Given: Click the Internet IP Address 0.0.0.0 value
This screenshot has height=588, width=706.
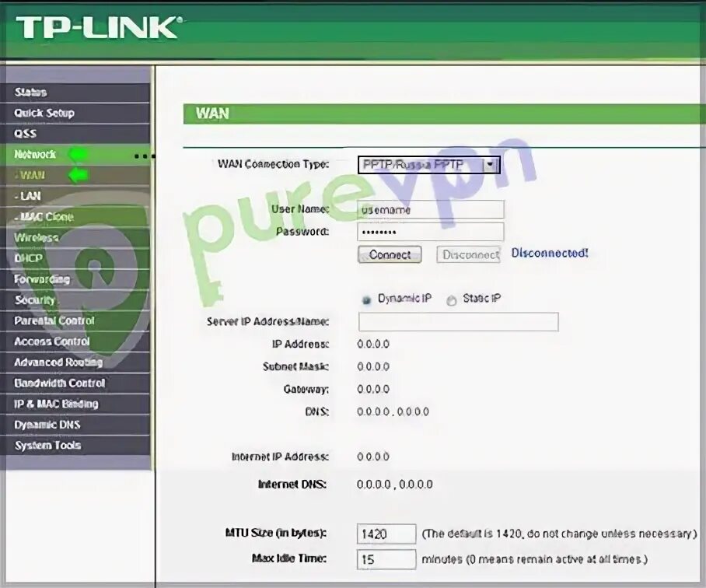Looking at the screenshot, I should pyautogui.click(x=373, y=457).
